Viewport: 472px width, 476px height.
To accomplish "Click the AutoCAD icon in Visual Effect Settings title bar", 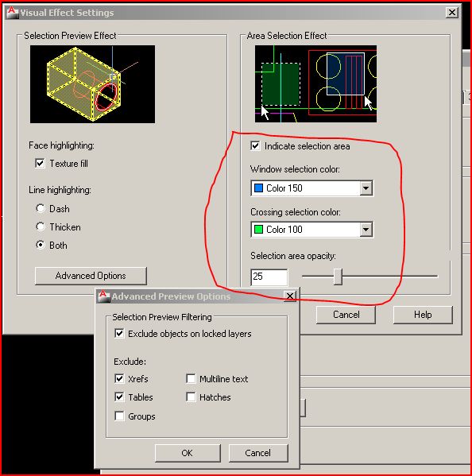I will click(13, 13).
